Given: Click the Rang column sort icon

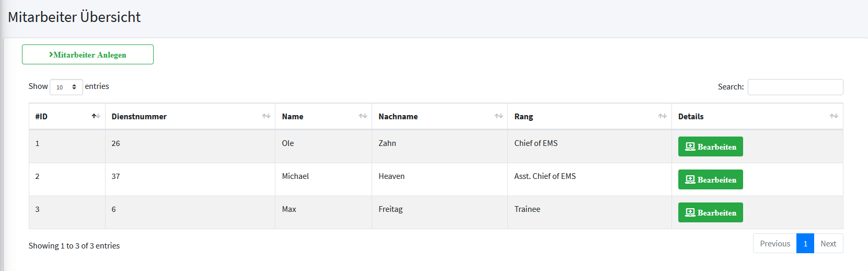Looking at the screenshot, I should coord(662,116).
